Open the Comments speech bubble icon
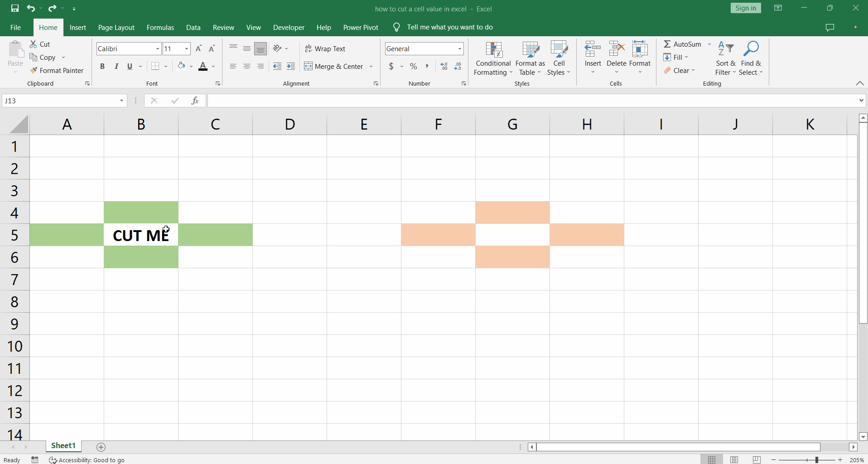The height and width of the screenshot is (464, 868). [x=830, y=28]
